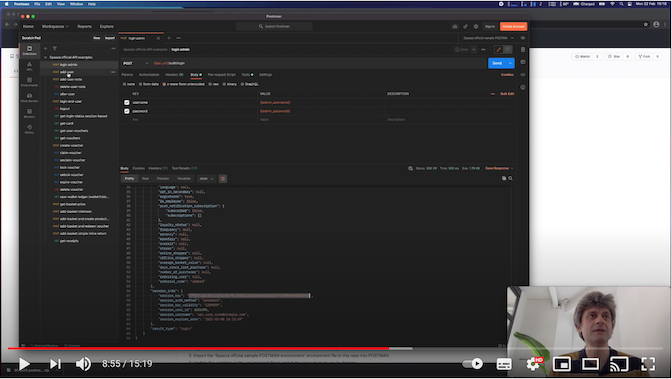Click the Import button in Scratch Pad

coord(110,38)
